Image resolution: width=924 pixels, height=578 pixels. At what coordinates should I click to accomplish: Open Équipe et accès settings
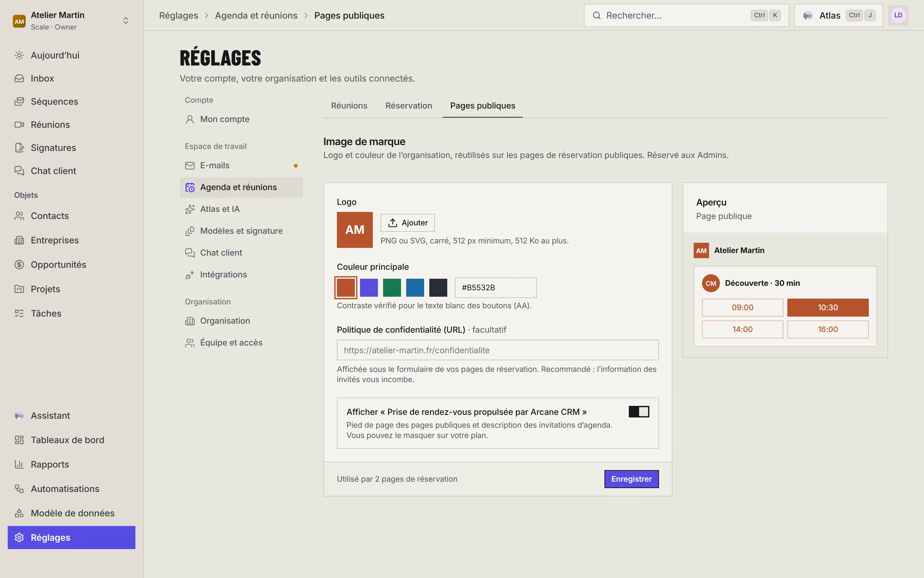click(241, 343)
